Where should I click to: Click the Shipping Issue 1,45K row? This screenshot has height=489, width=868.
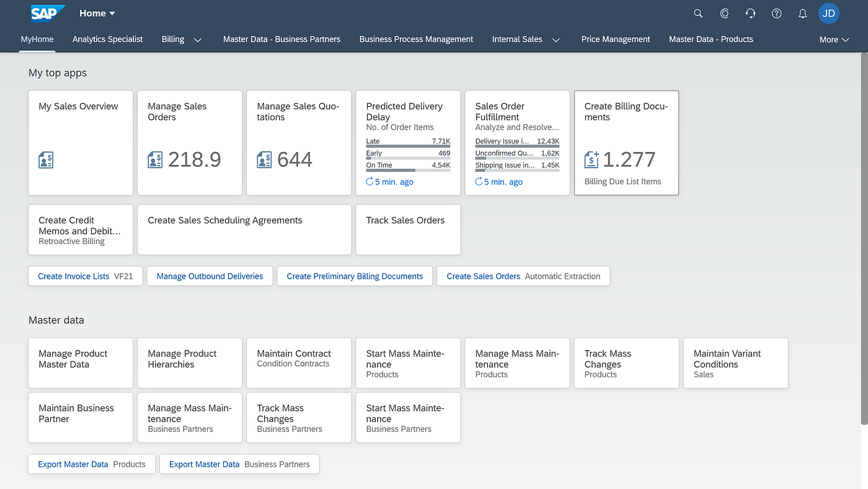(517, 165)
